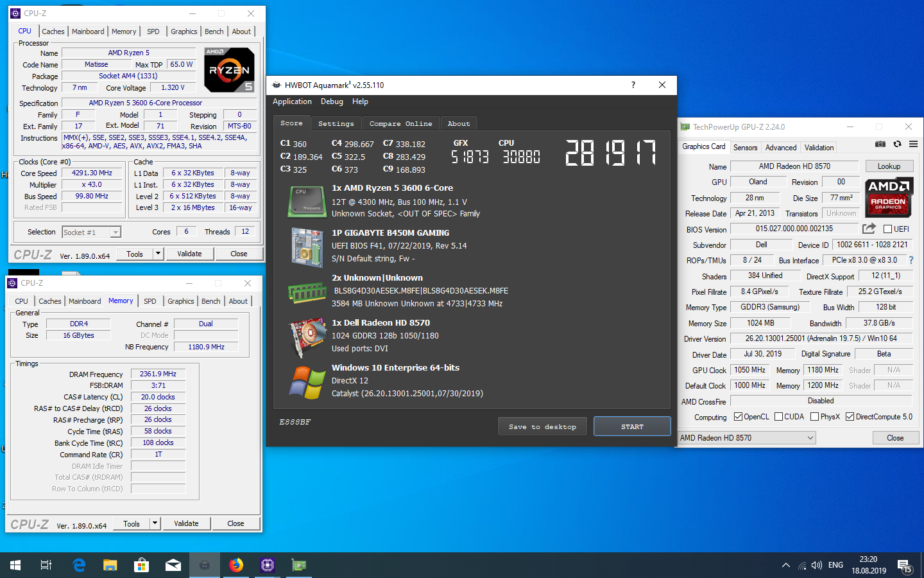This screenshot has width=924, height=578.
Task: Click ENG language indicator in tray
Action: [x=835, y=565]
